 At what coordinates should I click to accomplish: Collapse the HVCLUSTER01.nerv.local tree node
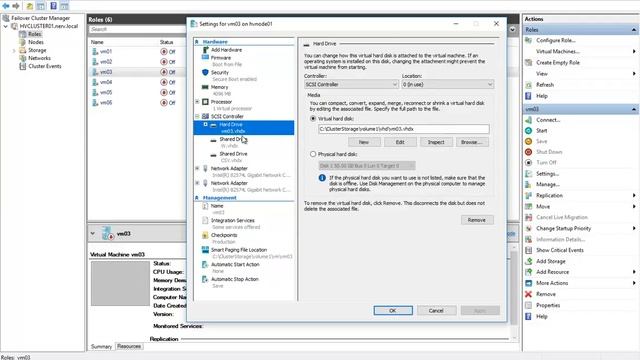(x=6, y=26)
